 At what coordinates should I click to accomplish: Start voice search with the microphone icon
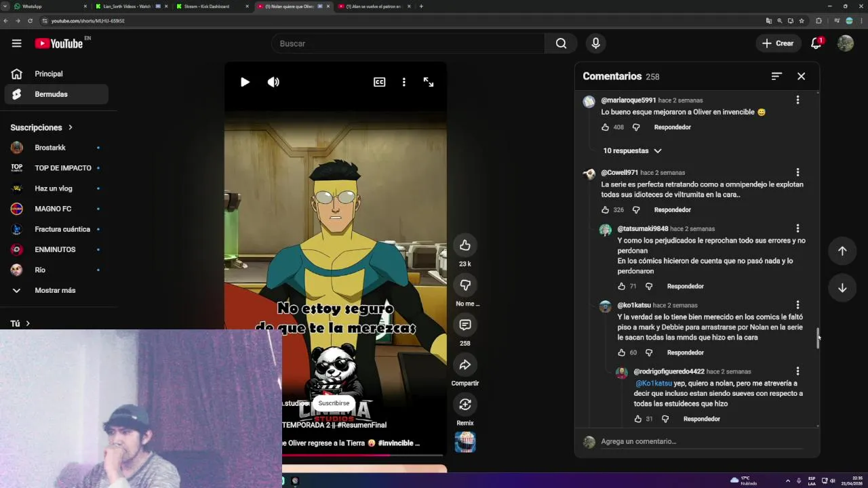[x=595, y=43]
